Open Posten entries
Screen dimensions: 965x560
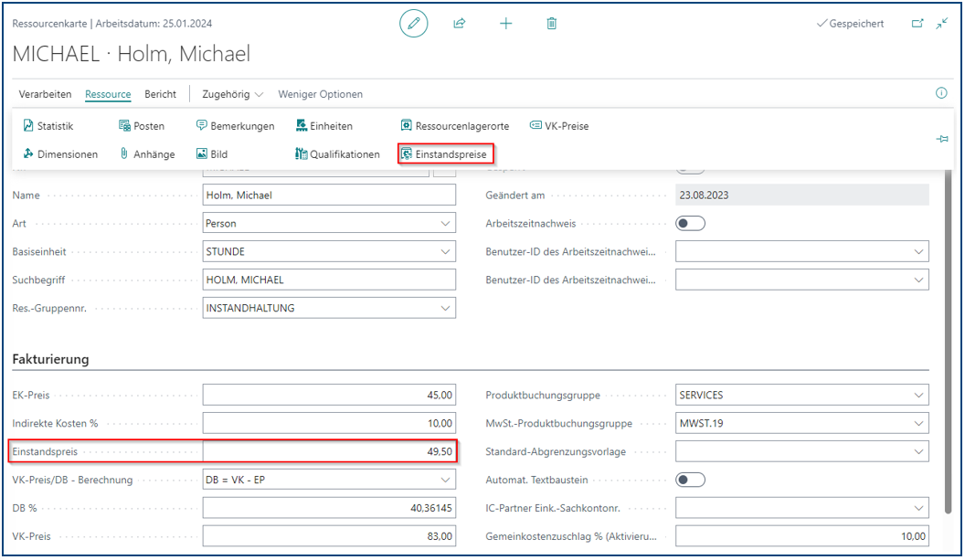pyautogui.click(x=142, y=125)
